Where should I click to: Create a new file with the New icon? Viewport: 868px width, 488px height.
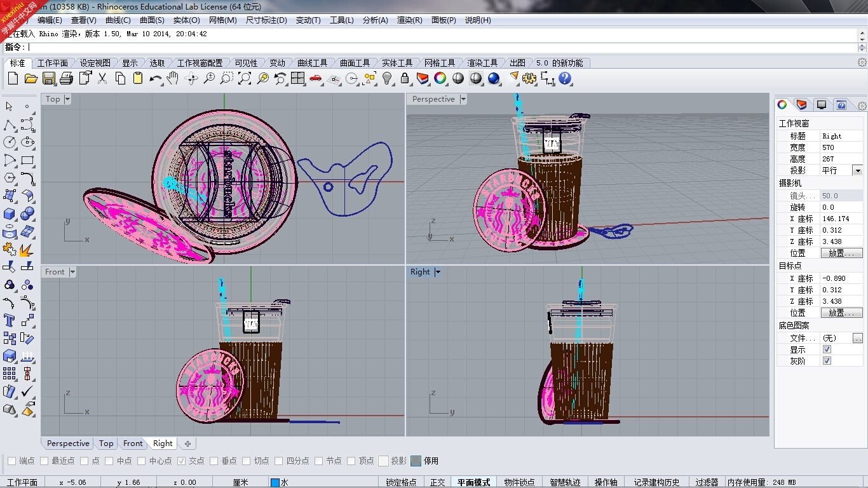tap(13, 78)
